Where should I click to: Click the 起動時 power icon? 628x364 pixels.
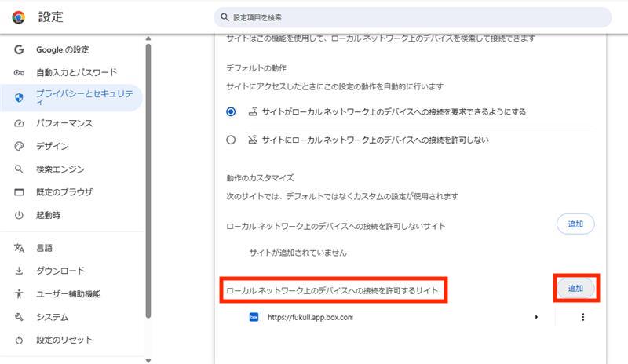(20, 215)
